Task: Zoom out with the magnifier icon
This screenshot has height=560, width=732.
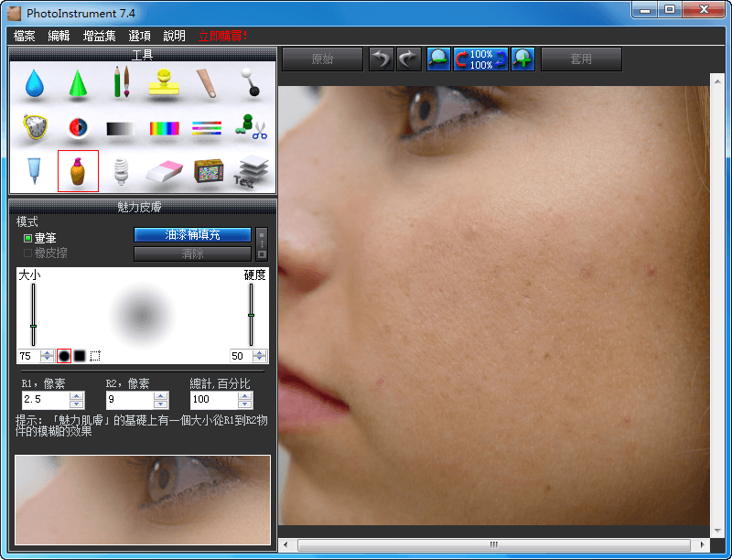Action: [439, 59]
